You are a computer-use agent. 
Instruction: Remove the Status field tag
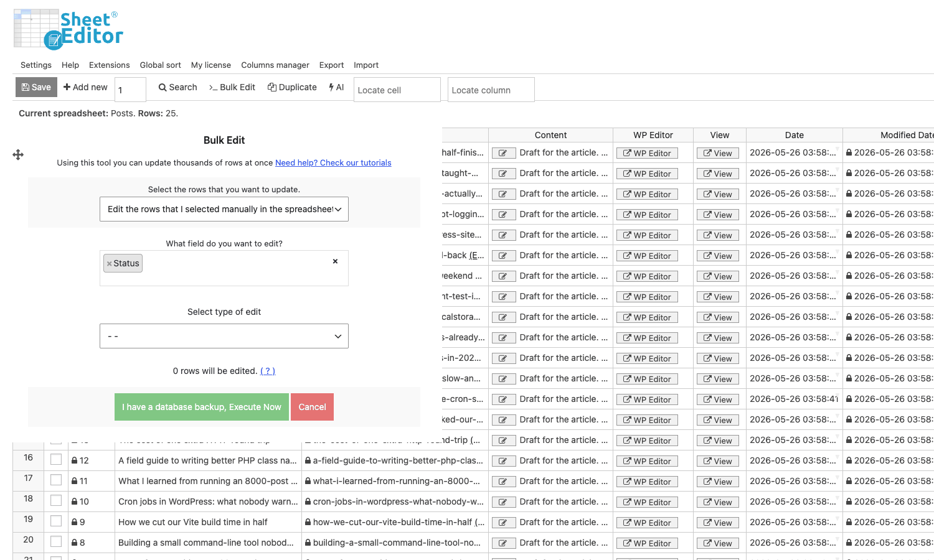click(110, 264)
